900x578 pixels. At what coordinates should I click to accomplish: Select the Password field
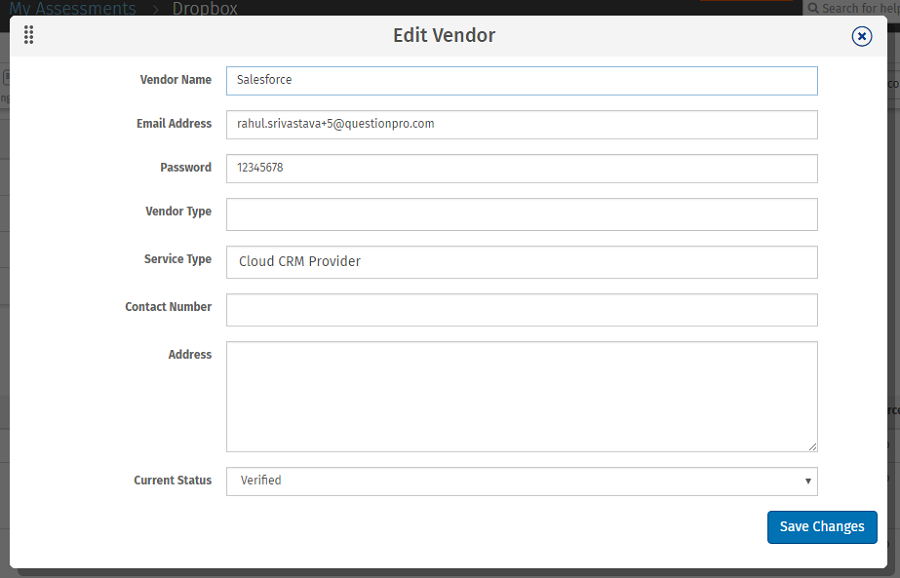[522, 169]
